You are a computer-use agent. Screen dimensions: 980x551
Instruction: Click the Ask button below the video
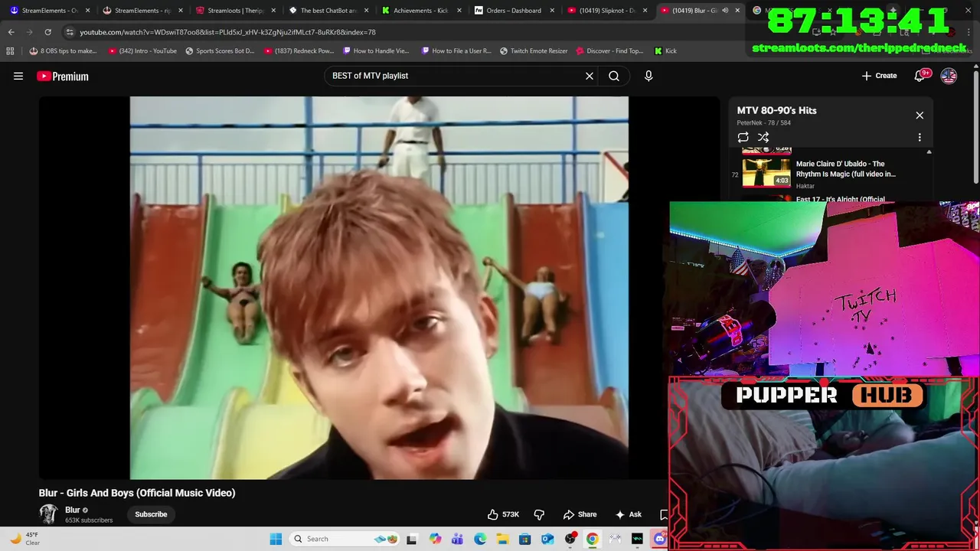pyautogui.click(x=629, y=514)
